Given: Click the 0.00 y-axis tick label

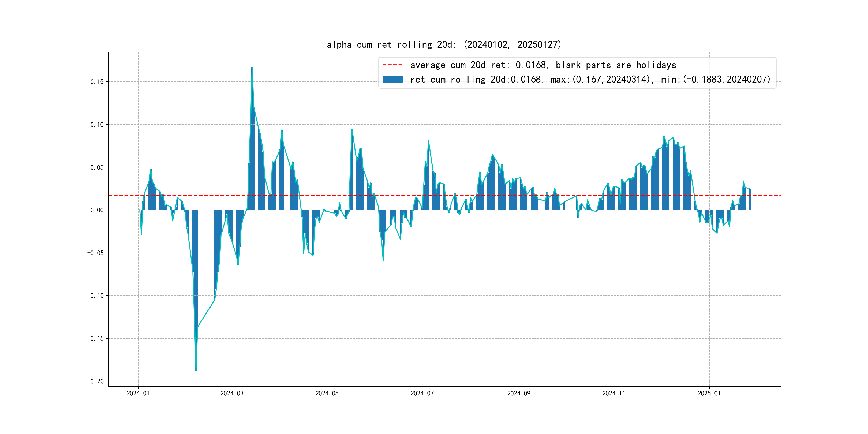Looking at the screenshot, I should click(x=97, y=210).
